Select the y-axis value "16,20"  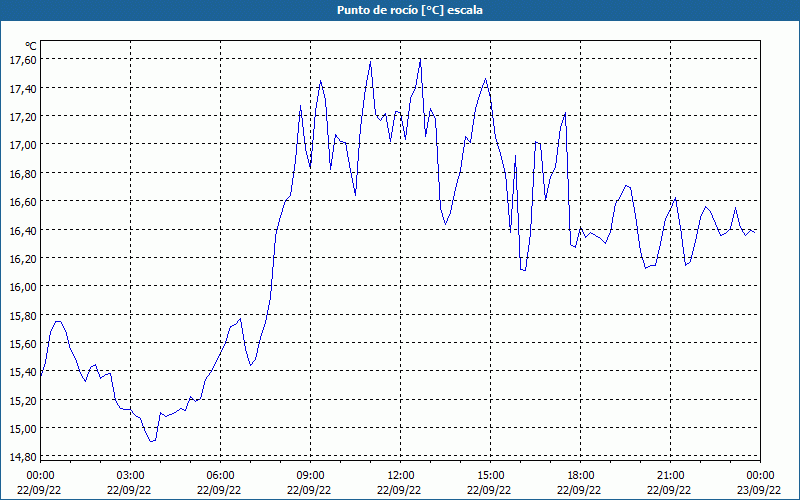coord(23,258)
